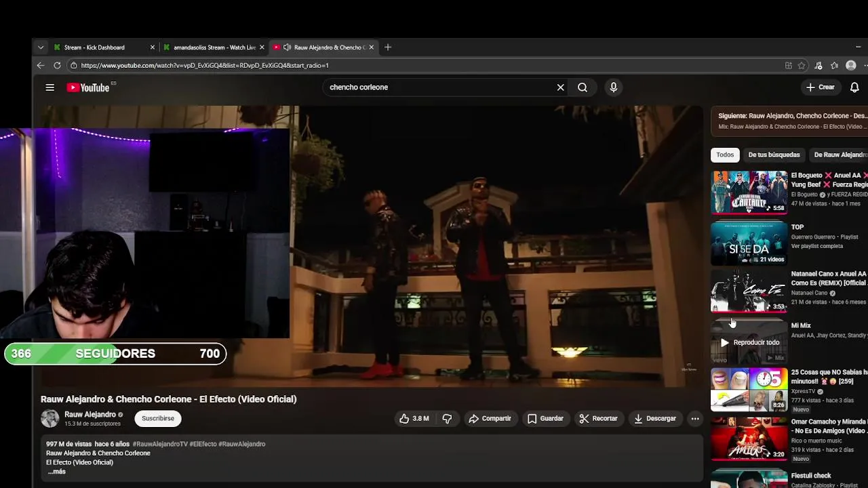Mute the YouTube tab audio speaker icon
This screenshot has height=488, width=868.
[287, 47]
